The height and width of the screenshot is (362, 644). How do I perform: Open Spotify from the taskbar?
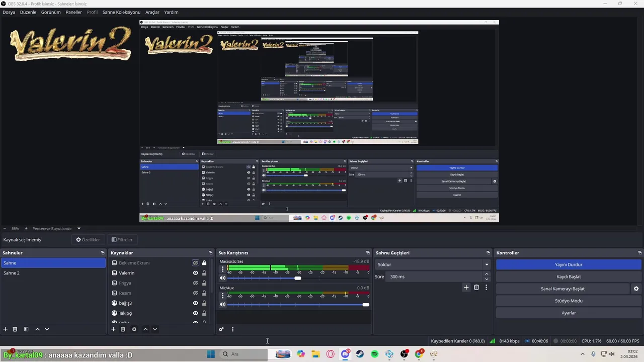click(x=375, y=354)
